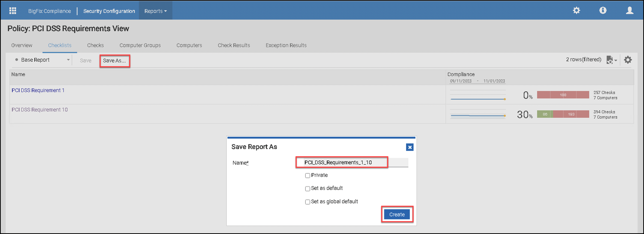Open the Reports menu dropdown
644x234 pixels.
[x=155, y=11]
